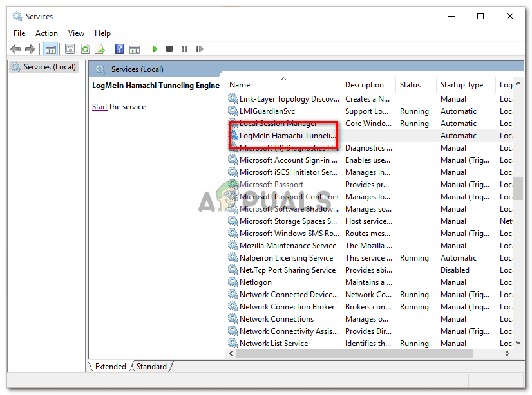The width and height of the screenshot is (532, 395).
Task: Open the Action menu
Action: tap(46, 33)
